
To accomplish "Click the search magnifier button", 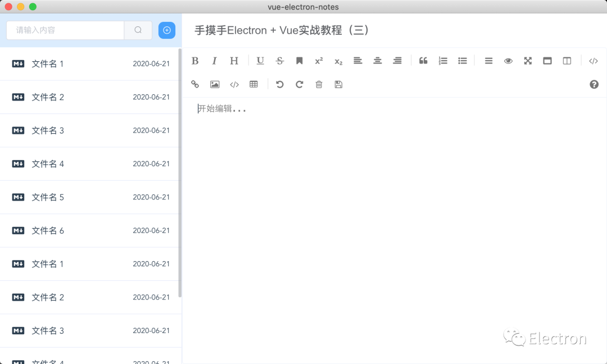I will click(138, 30).
